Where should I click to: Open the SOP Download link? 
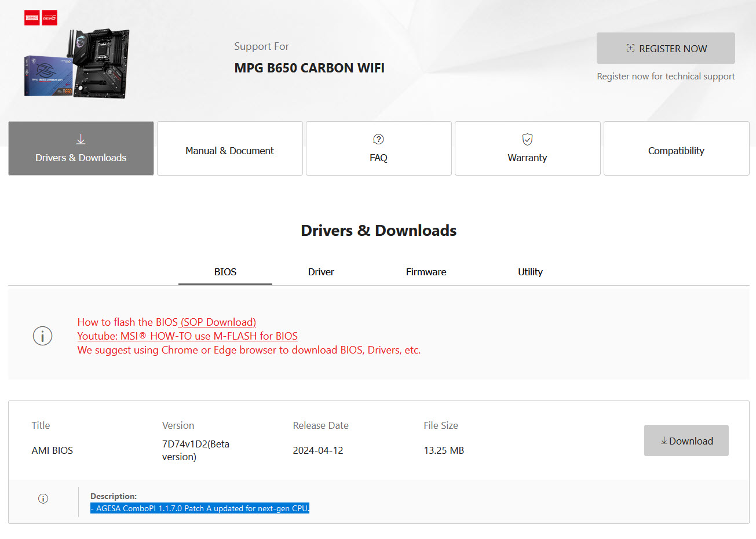click(217, 322)
